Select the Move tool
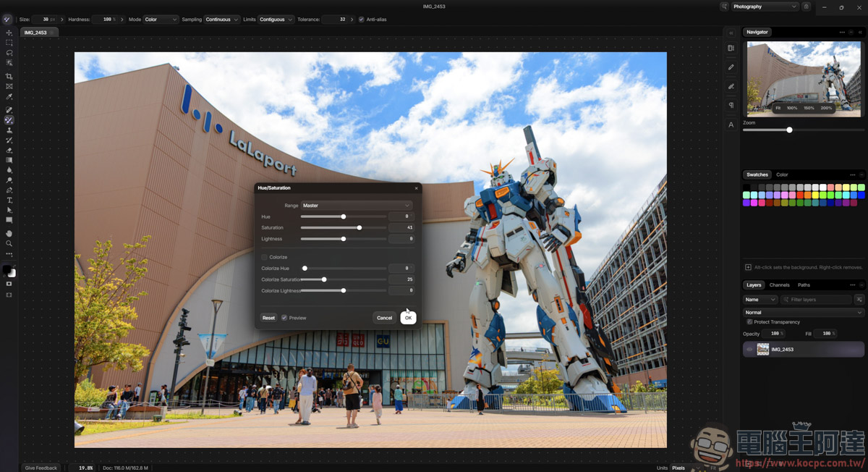This screenshot has height=472, width=868. click(x=9, y=33)
